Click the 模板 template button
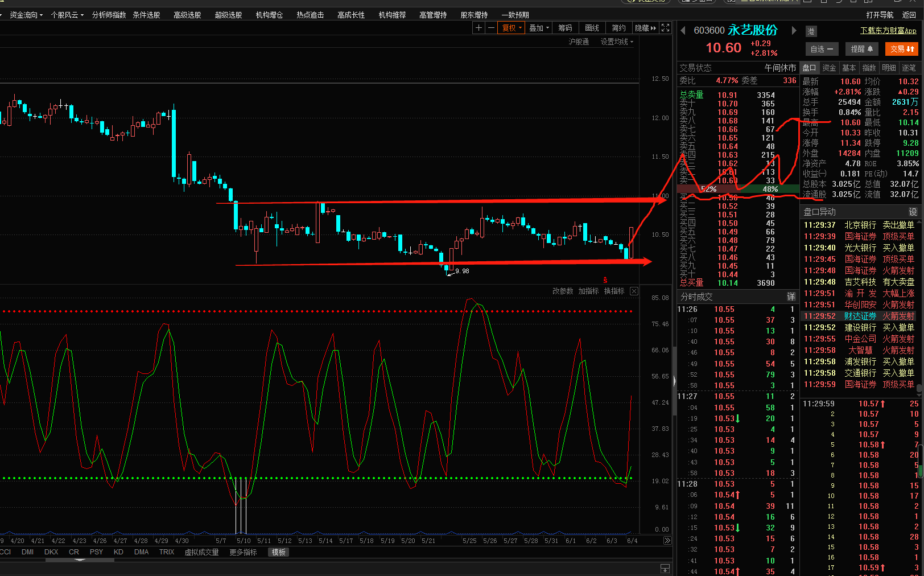Image resolution: width=924 pixels, height=576 pixels. (x=279, y=552)
